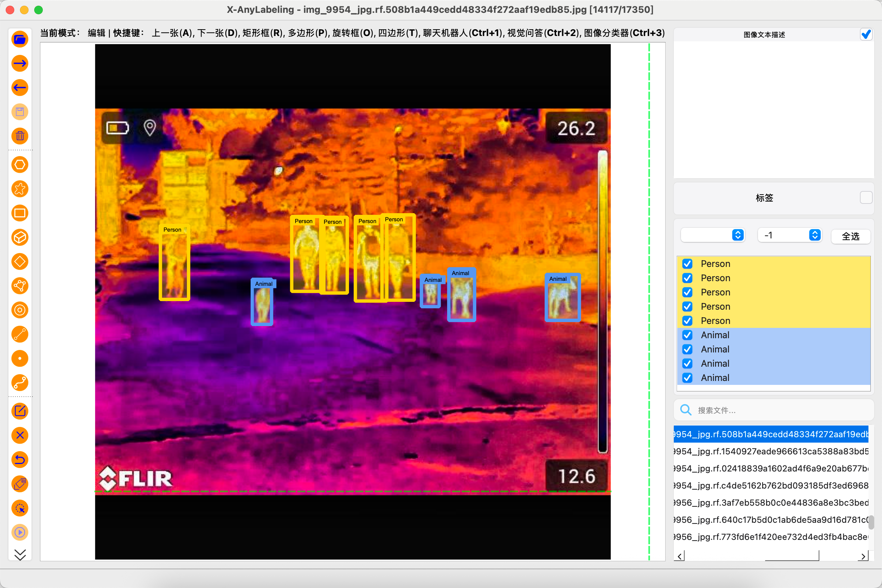Select the rectangle drawing tool
Screen dimensions: 882x588
pyautogui.click(x=20, y=213)
